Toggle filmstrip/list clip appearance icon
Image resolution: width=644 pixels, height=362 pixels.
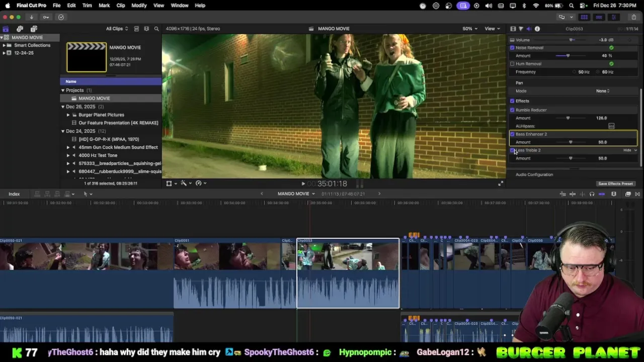pos(136,29)
